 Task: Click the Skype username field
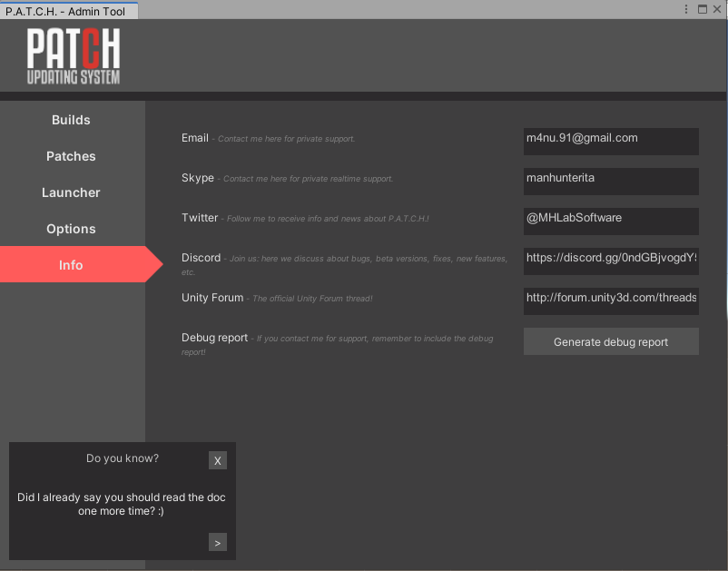pyautogui.click(x=611, y=182)
